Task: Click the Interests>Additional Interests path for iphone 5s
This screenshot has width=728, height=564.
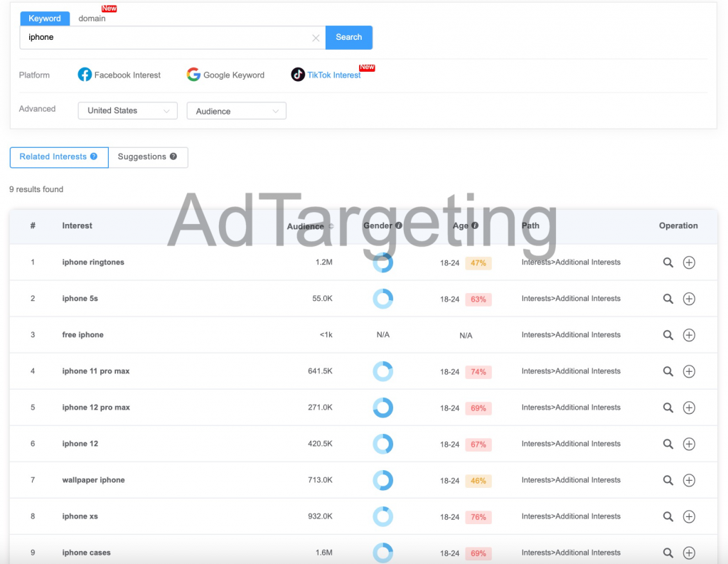Action: (x=571, y=298)
